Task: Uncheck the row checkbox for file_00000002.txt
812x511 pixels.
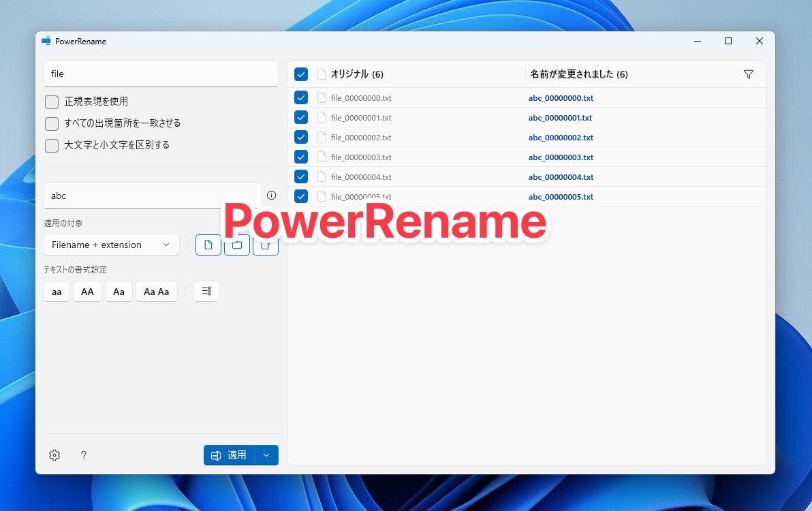Action: pyautogui.click(x=301, y=137)
